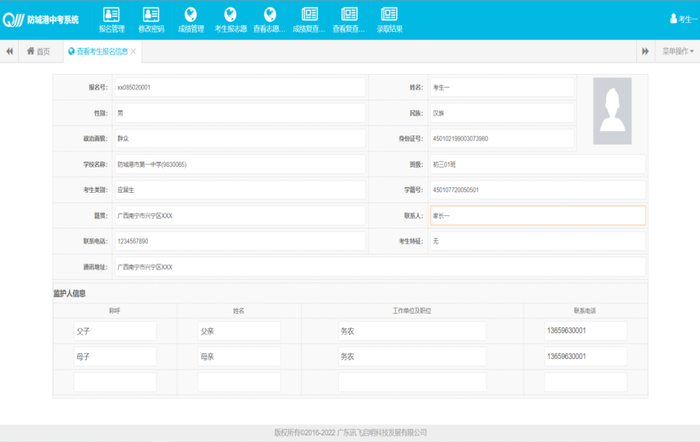The width and height of the screenshot is (700, 442).
Task: Select the 考生报志愿 toolbar icon
Action: tap(231, 19)
